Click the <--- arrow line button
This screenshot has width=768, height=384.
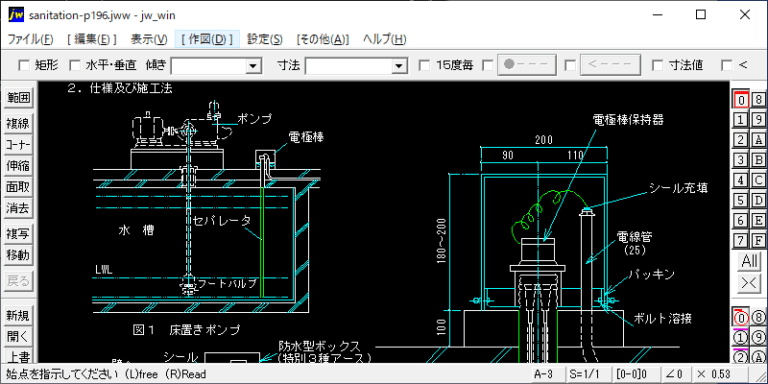[610, 65]
